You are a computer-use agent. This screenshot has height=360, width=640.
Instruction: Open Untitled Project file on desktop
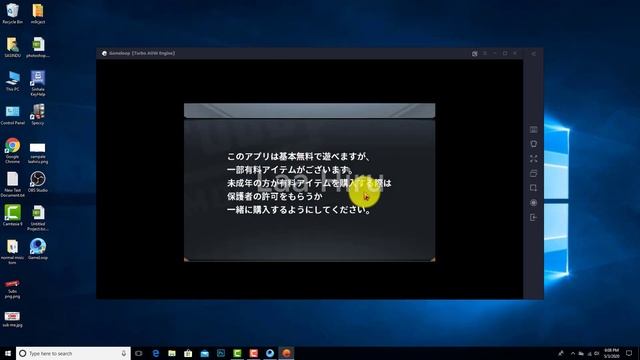(38, 218)
